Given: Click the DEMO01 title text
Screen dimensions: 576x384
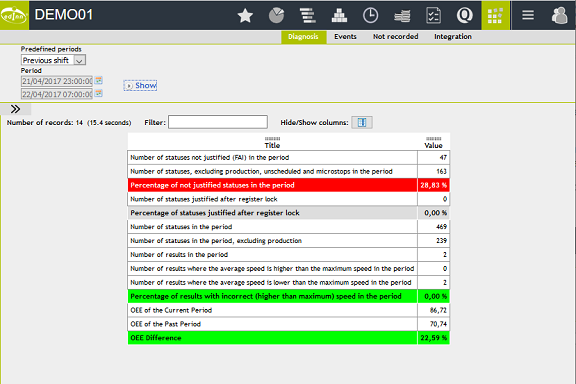Looking at the screenshot, I should [x=64, y=15].
